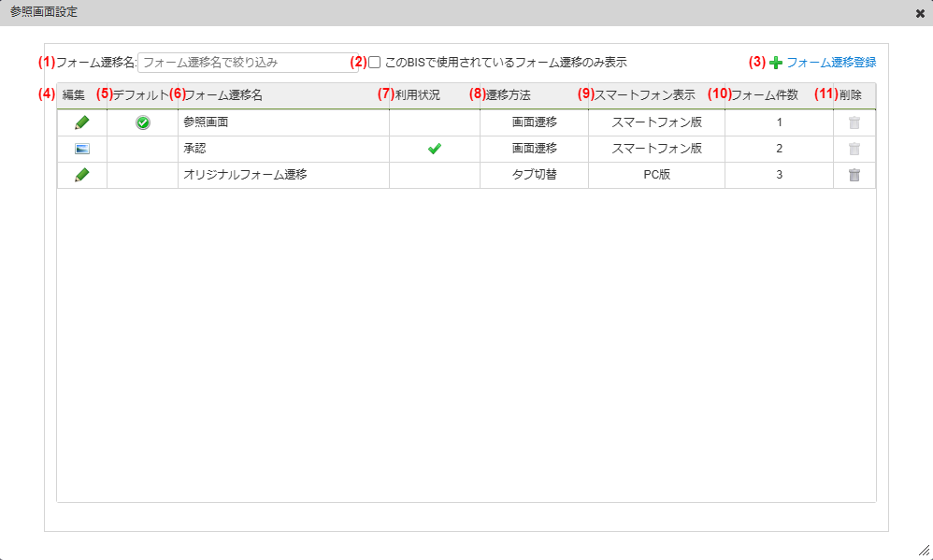Click the delete trash icon on the 承認 row
The image size is (933, 560).
tap(854, 150)
